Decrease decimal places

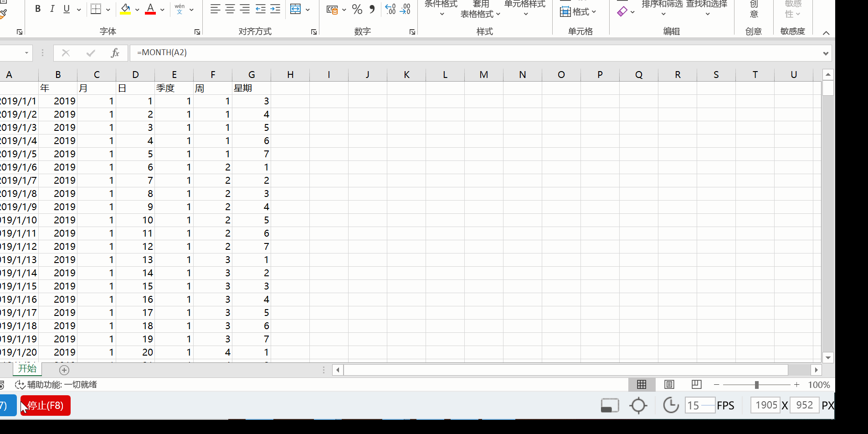405,9
